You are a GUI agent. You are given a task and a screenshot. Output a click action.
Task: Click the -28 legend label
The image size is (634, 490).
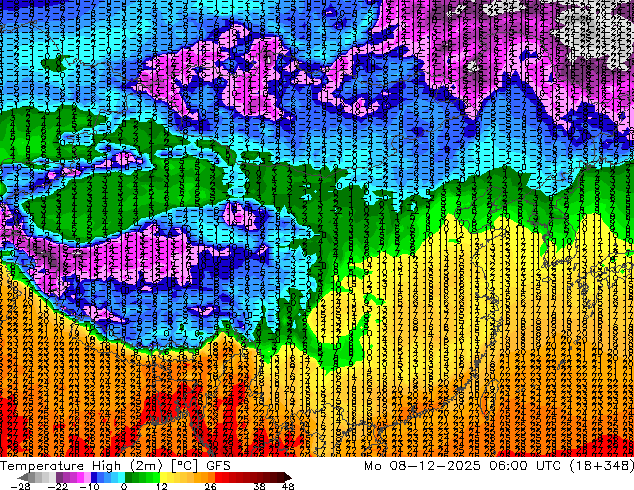(20, 486)
